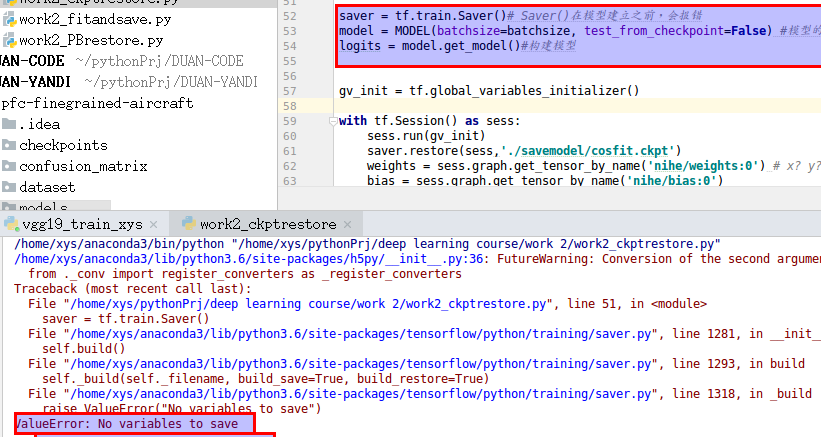This screenshot has width=821, height=437.
Task: Place cursor on empty line 58
Action: click(576, 106)
